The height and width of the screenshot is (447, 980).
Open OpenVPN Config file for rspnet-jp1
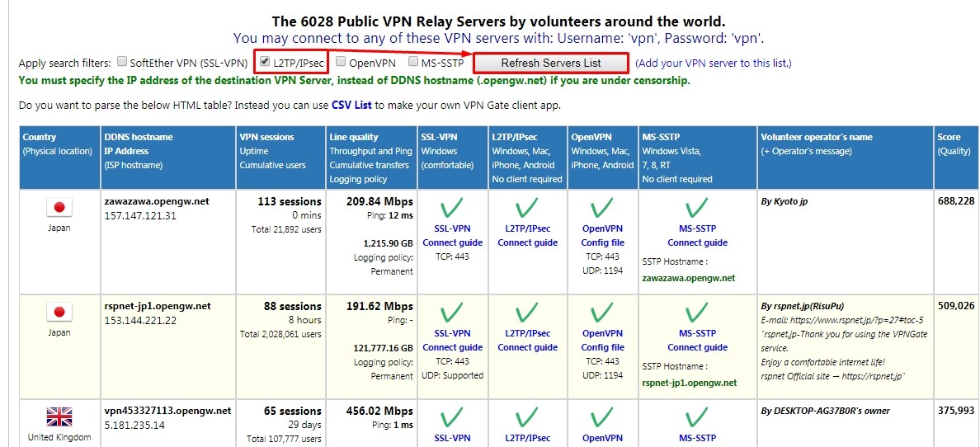(602, 340)
